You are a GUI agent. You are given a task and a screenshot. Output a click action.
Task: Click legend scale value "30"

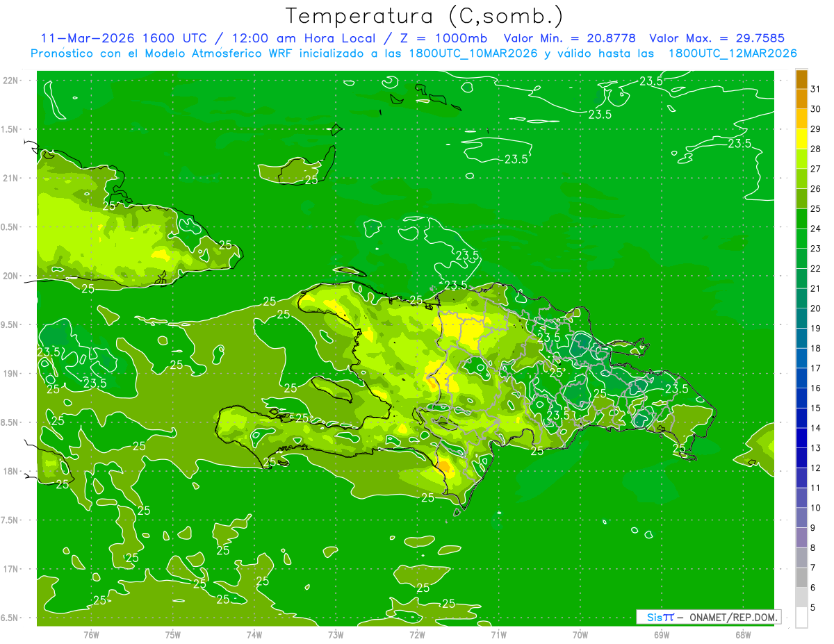816,109
